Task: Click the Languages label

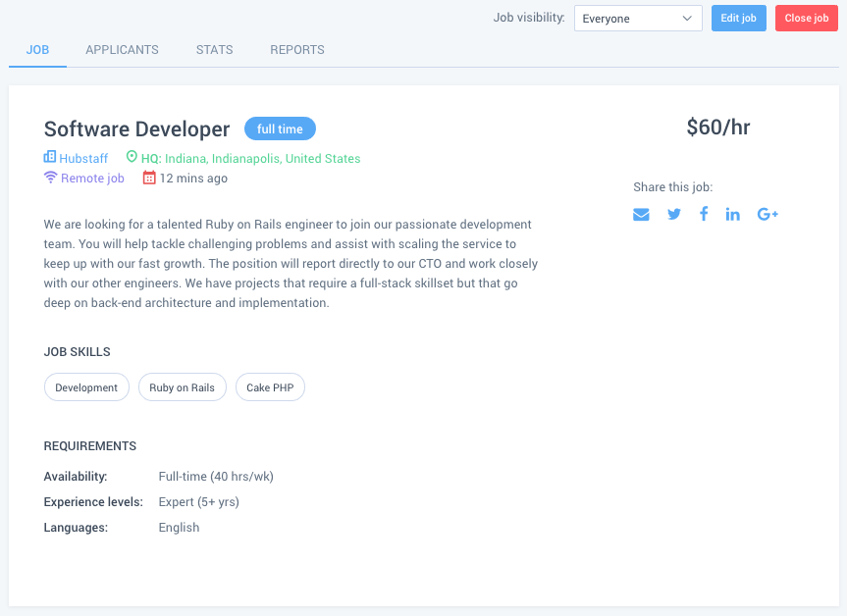Action: (x=76, y=528)
